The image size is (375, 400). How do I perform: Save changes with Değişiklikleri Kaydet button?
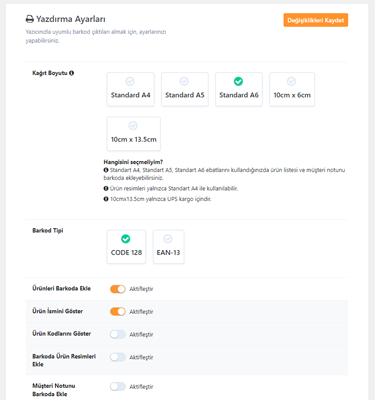click(x=316, y=20)
